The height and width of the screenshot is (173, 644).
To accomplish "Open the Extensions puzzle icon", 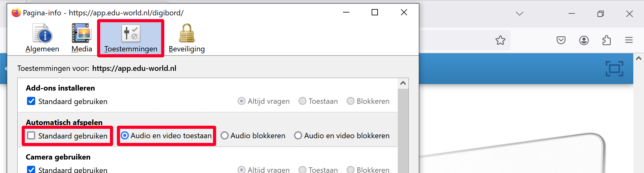I will tap(606, 40).
